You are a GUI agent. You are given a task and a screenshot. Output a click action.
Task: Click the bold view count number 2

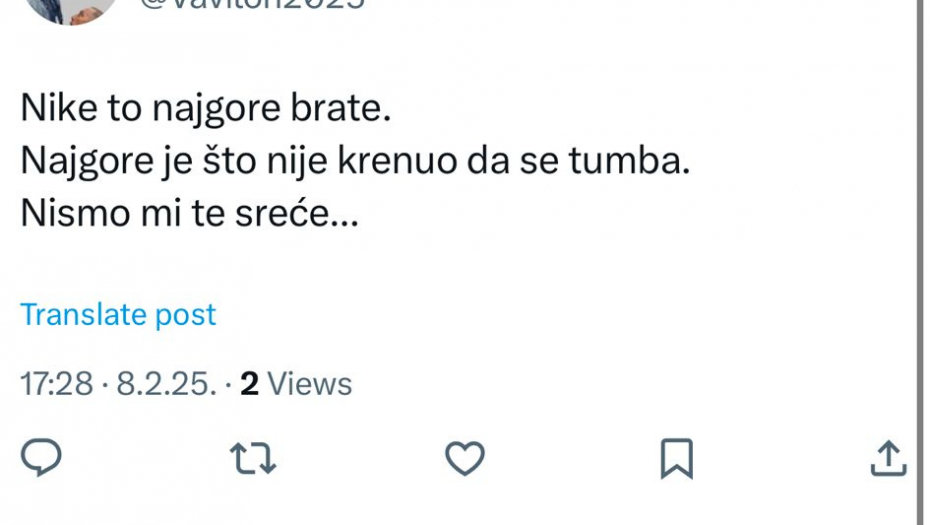point(249,384)
